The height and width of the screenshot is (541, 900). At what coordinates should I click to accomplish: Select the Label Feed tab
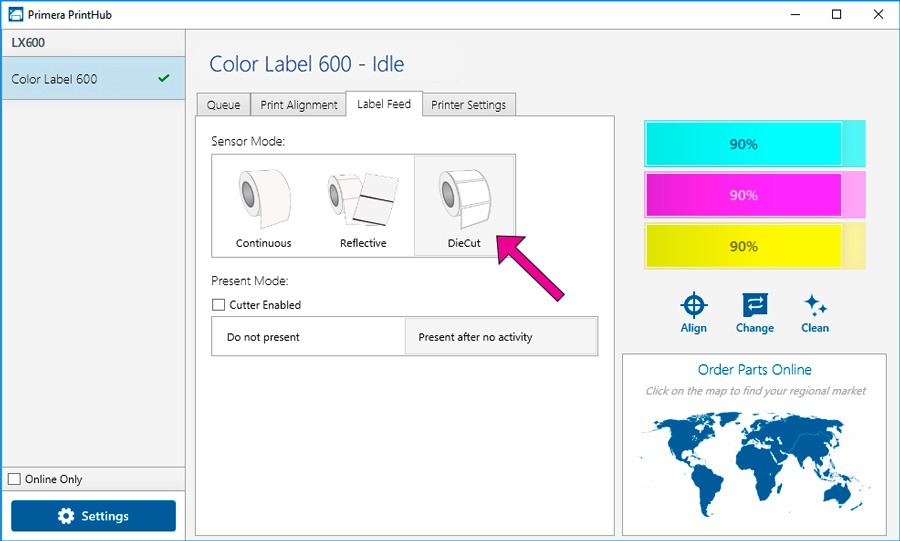coord(384,104)
